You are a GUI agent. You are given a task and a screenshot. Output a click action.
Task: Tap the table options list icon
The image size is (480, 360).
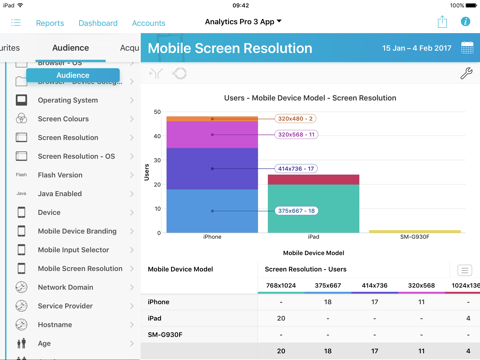(465, 270)
